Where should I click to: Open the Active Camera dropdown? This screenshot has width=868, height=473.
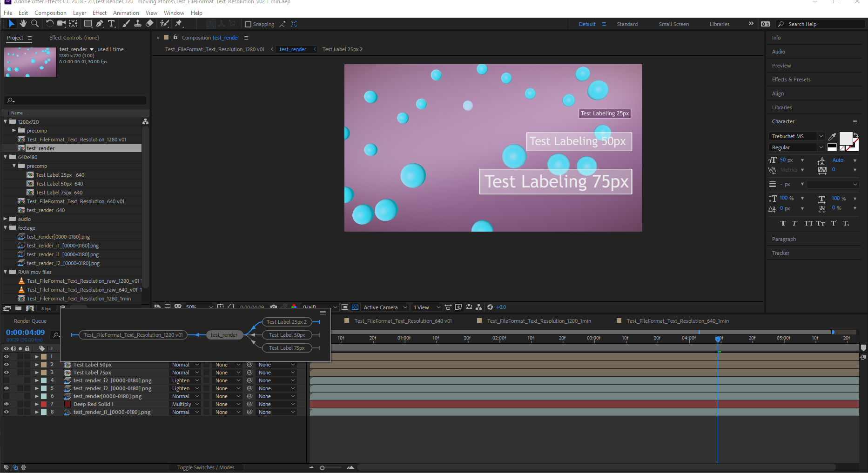(385, 307)
